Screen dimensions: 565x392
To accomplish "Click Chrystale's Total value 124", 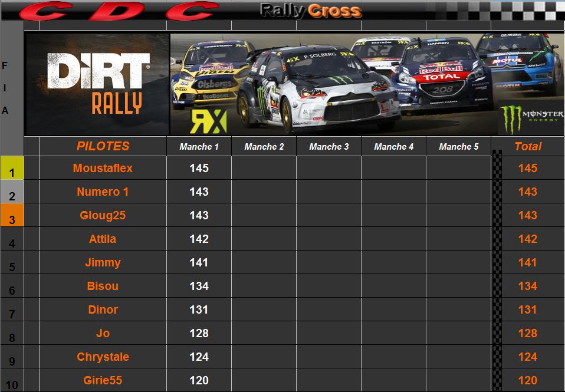I will [527, 357].
